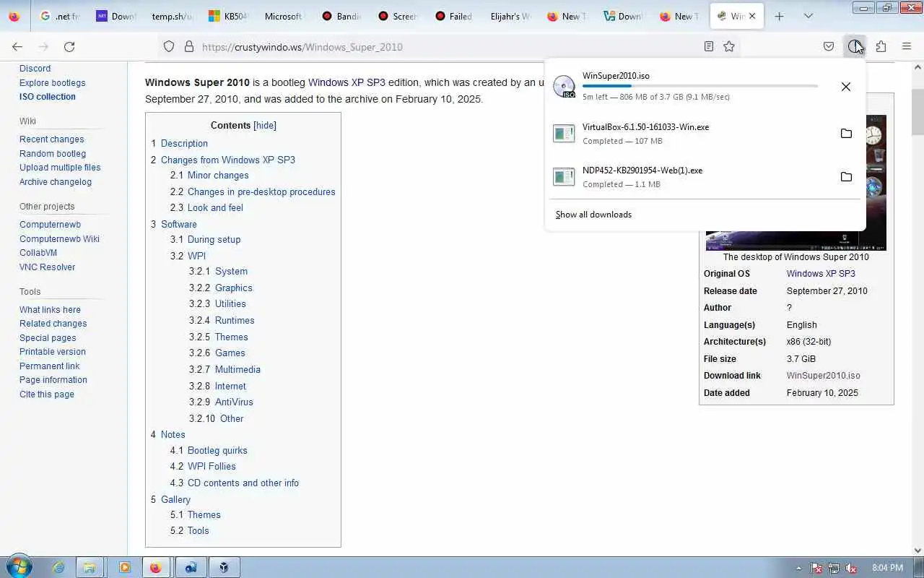Open the ISO collection sidebar link
Screen dimensions: 924x578
click(x=48, y=97)
